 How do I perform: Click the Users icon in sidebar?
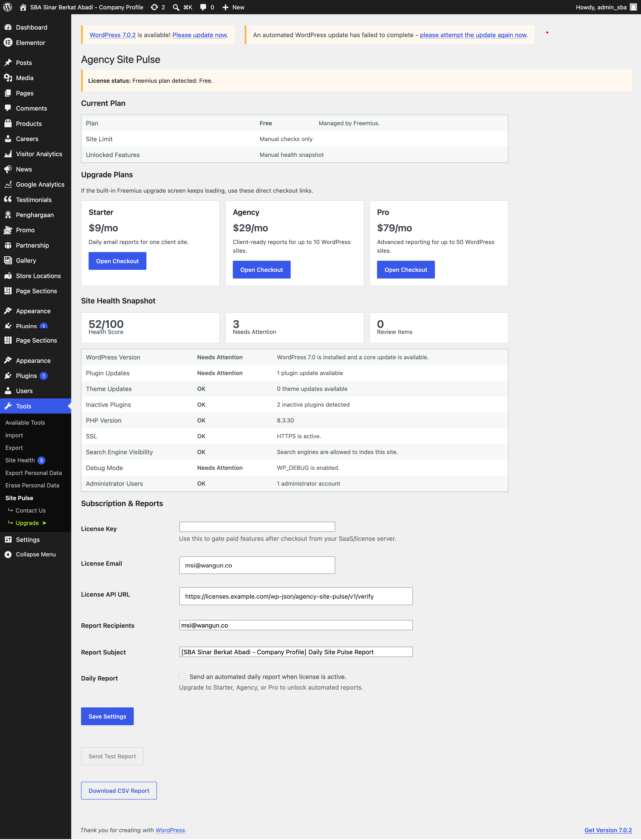pyautogui.click(x=8, y=391)
